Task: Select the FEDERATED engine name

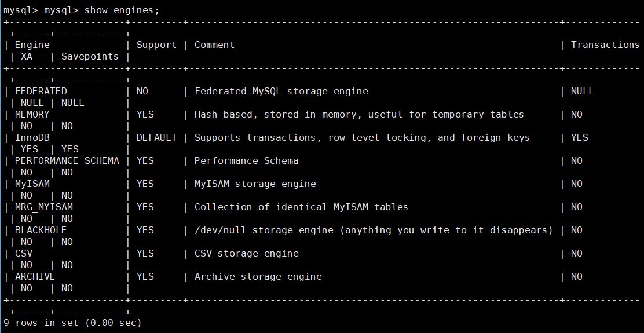Action: click(x=41, y=91)
